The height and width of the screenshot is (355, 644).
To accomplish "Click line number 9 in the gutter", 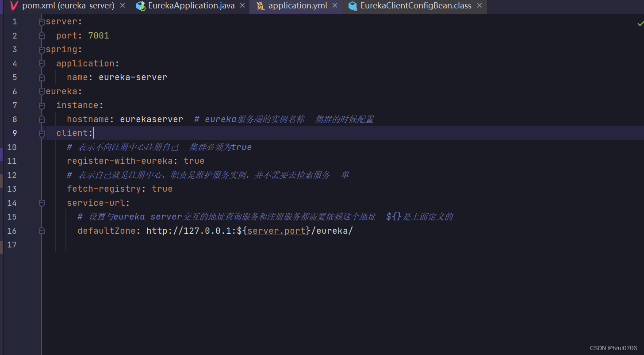I will pyautogui.click(x=15, y=133).
